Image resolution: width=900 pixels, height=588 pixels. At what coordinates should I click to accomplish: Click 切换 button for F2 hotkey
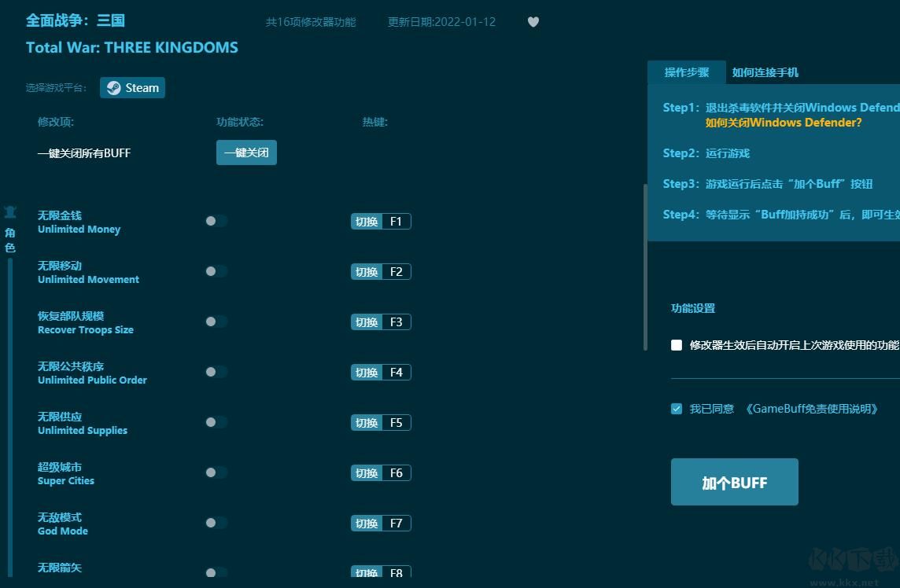[x=366, y=272]
